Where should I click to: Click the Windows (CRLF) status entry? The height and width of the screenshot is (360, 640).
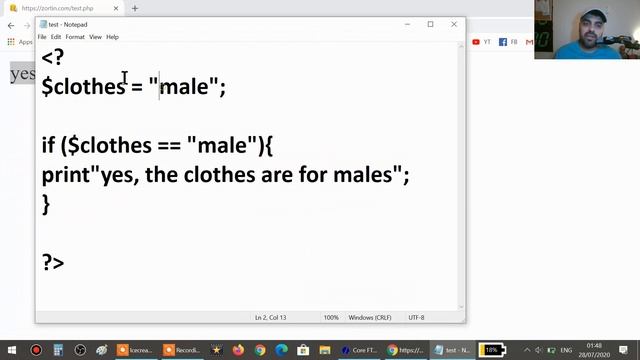click(x=370, y=317)
